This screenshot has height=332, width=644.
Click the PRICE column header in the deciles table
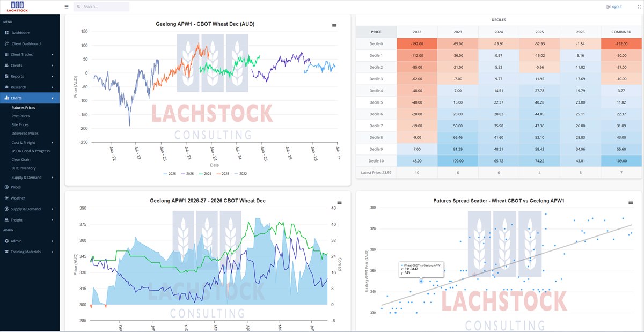click(x=376, y=32)
